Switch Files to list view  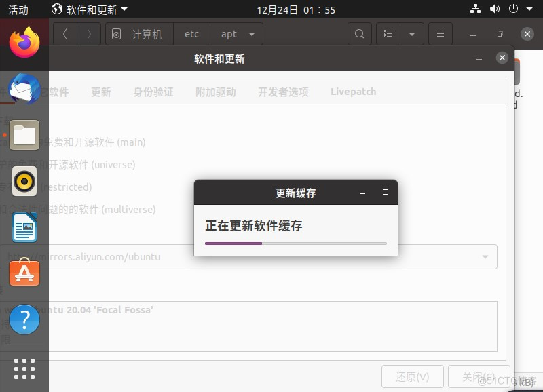[388, 34]
